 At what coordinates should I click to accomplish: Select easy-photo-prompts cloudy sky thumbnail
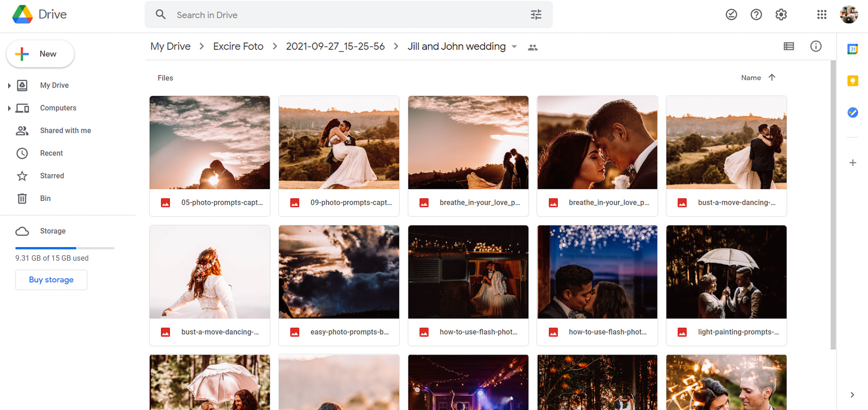pyautogui.click(x=339, y=272)
